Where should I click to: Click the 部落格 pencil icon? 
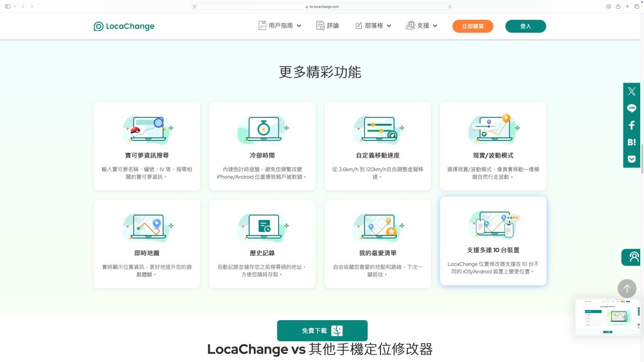pyautogui.click(x=358, y=26)
